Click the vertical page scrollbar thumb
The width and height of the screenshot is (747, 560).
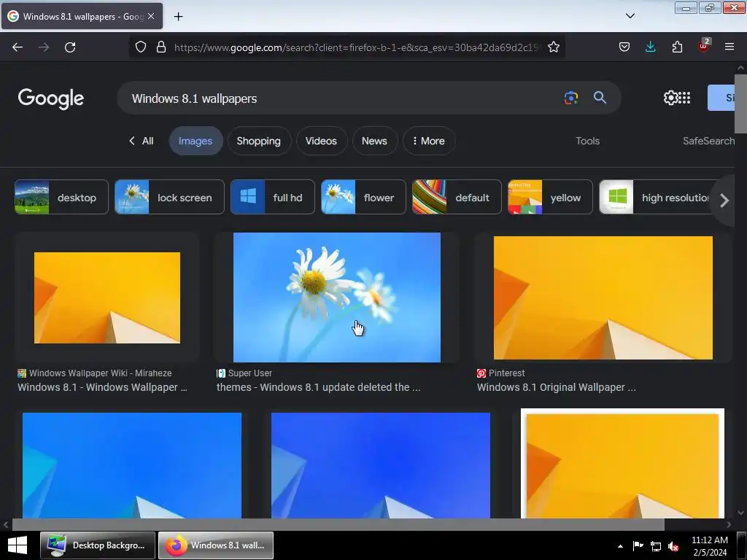point(740,104)
